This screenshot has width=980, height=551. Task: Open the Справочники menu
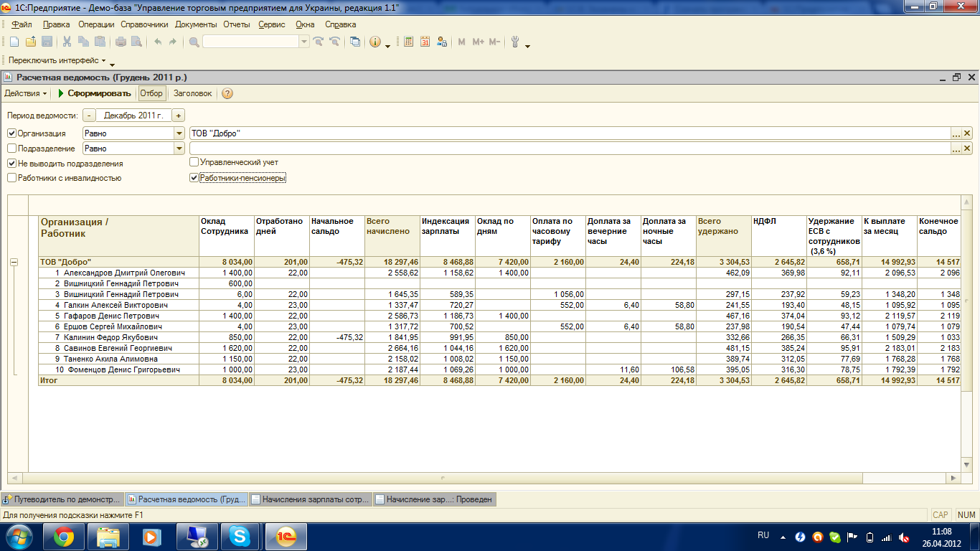pos(144,24)
